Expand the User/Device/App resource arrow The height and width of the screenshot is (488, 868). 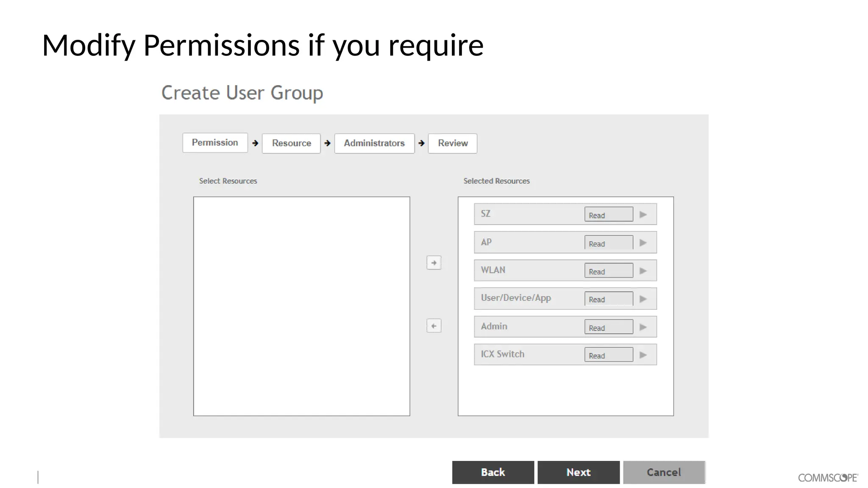click(643, 299)
